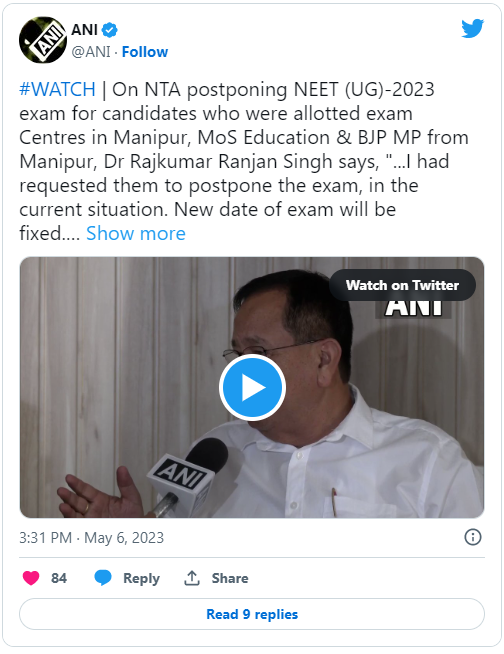Follow the ANI account
The image size is (504, 654).
pyautogui.click(x=145, y=52)
